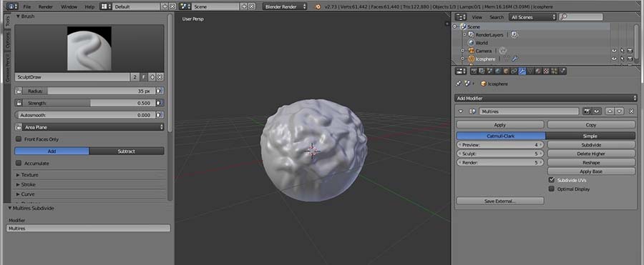The width and height of the screenshot is (644, 265).
Task: Click the Blender logo in info header
Action: [x=318, y=6]
